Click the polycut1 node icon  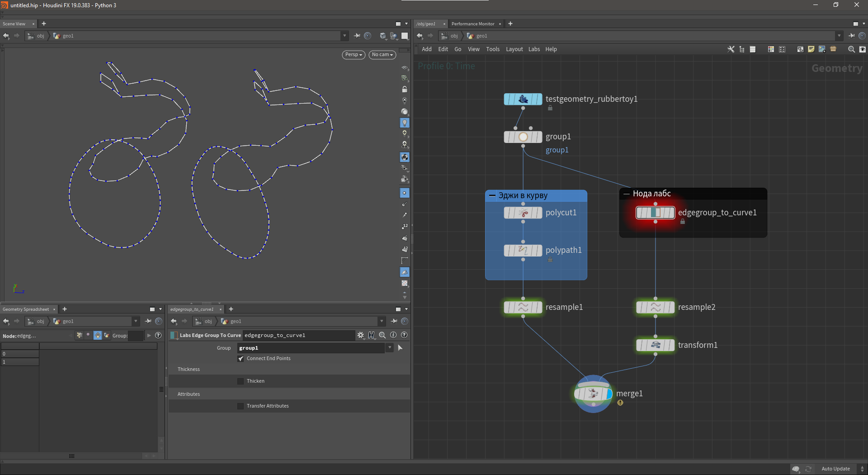(523, 213)
